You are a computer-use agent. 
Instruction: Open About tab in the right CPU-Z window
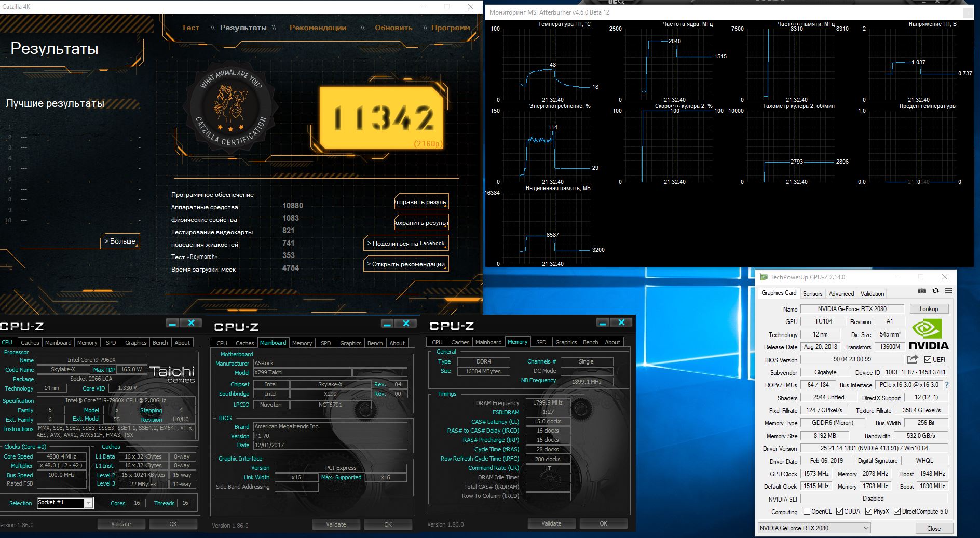pos(612,342)
